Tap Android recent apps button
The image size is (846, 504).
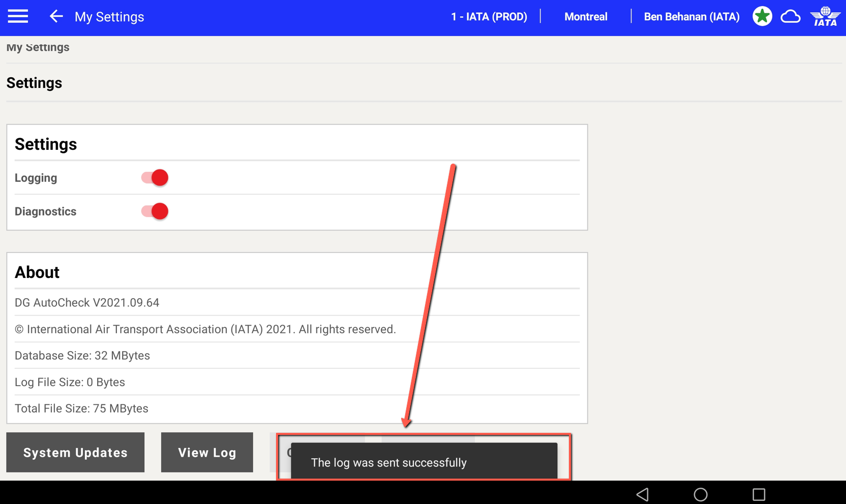pyautogui.click(x=759, y=494)
